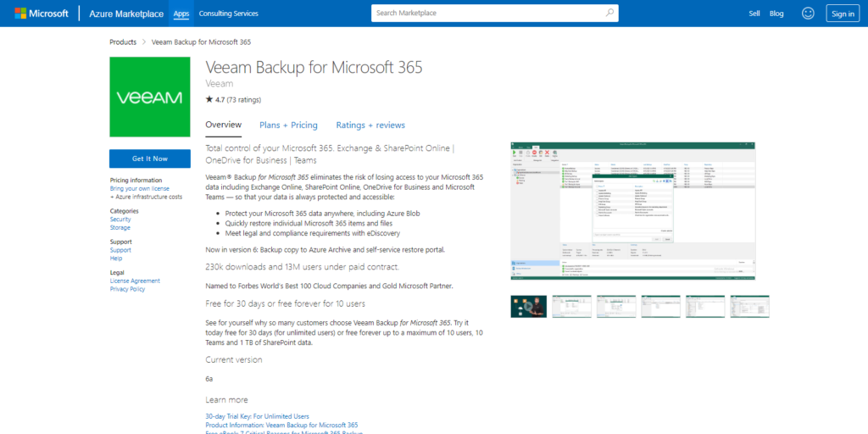Click the Veeam publisher name
This screenshot has height=434, width=868.
click(220, 84)
